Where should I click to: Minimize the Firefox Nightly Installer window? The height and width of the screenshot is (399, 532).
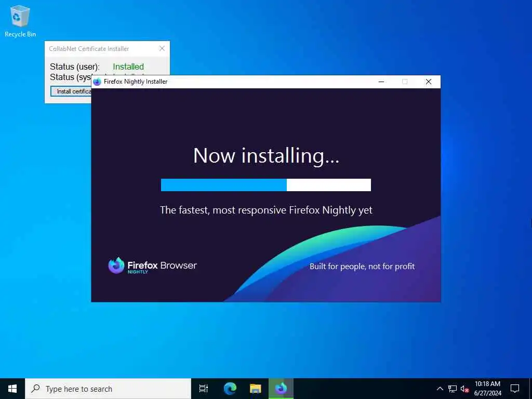tap(381, 82)
